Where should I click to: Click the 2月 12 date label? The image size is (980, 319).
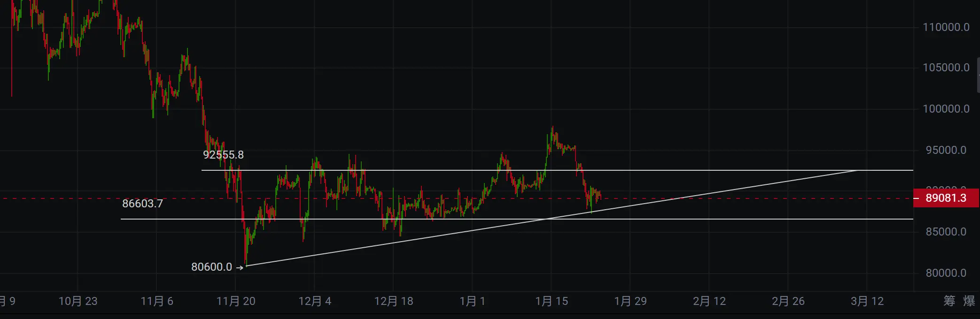pyautogui.click(x=709, y=301)
